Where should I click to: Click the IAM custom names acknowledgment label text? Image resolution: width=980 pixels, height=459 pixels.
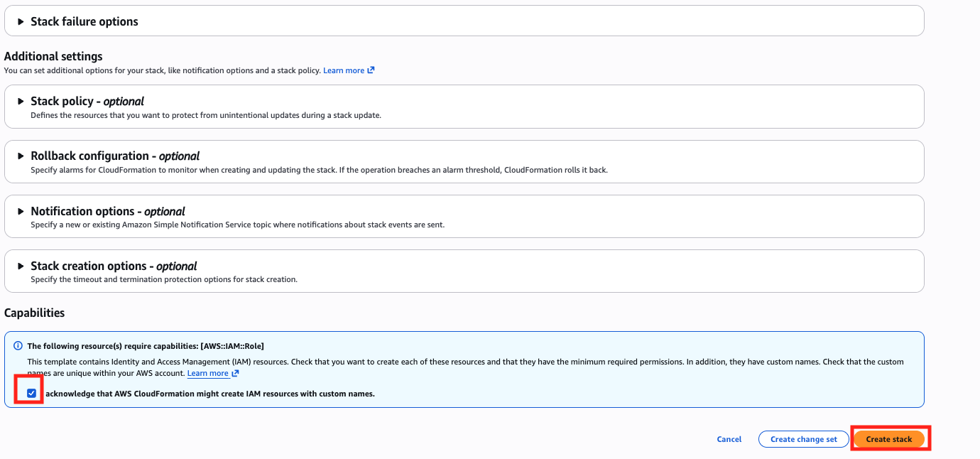pos(209,394)
